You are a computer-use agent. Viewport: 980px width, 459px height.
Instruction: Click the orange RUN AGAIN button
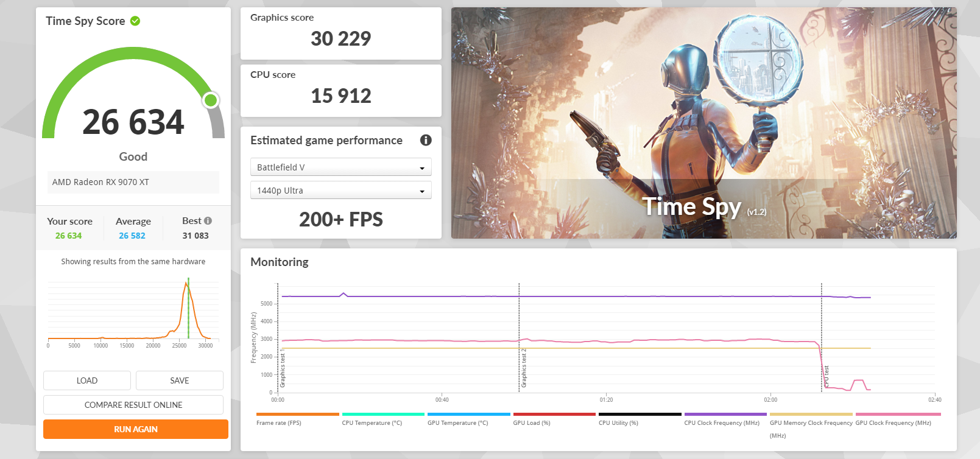tap(136, 429)
